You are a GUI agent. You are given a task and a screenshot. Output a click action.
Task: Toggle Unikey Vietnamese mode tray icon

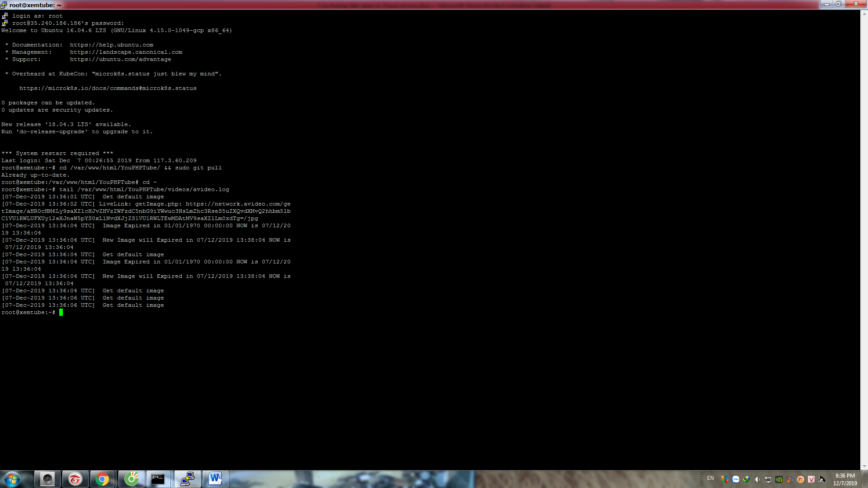[811, 479]
